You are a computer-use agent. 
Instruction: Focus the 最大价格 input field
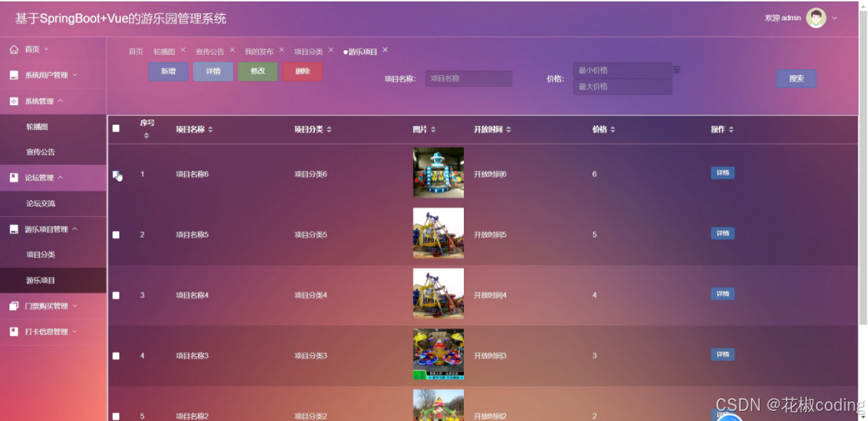pos(622,87)
